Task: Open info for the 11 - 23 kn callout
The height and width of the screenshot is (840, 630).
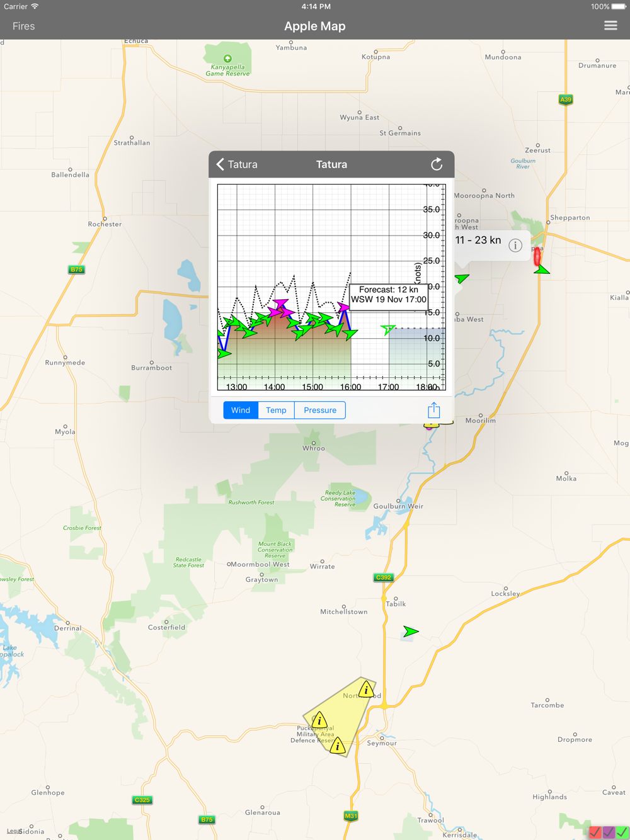Action: pos(515,246)
